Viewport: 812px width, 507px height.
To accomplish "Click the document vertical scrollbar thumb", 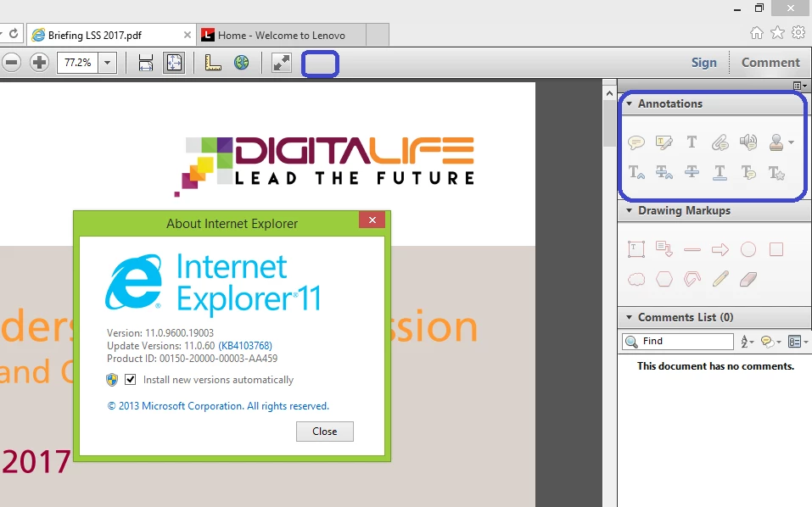I will coord(609,124).
